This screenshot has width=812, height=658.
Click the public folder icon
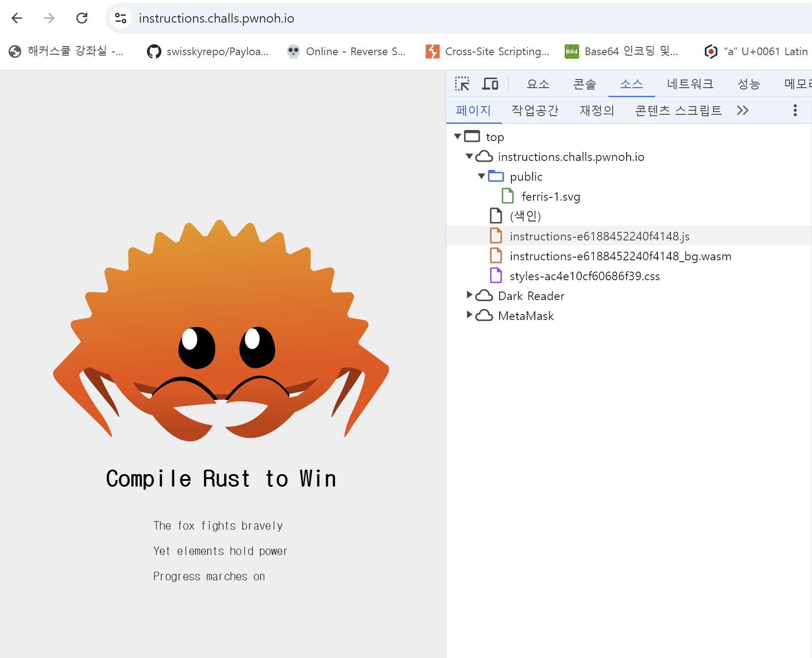tap(496, 176)
